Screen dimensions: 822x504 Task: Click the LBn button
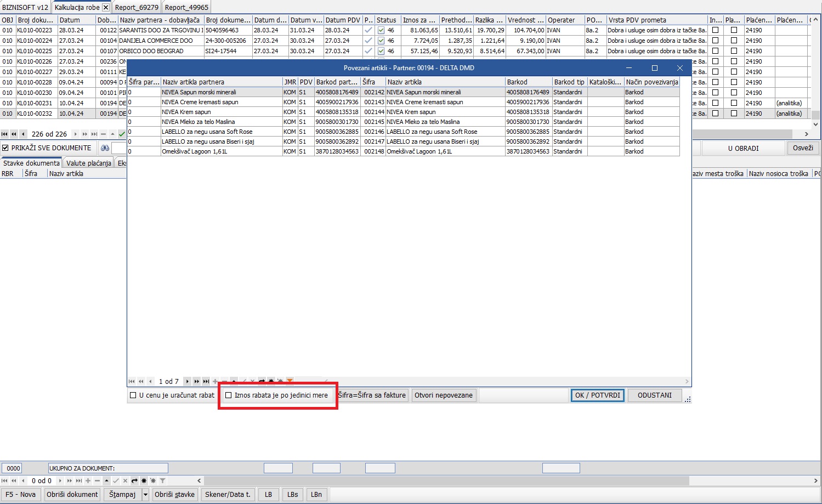pyautogui.click(x=316, y=495)
